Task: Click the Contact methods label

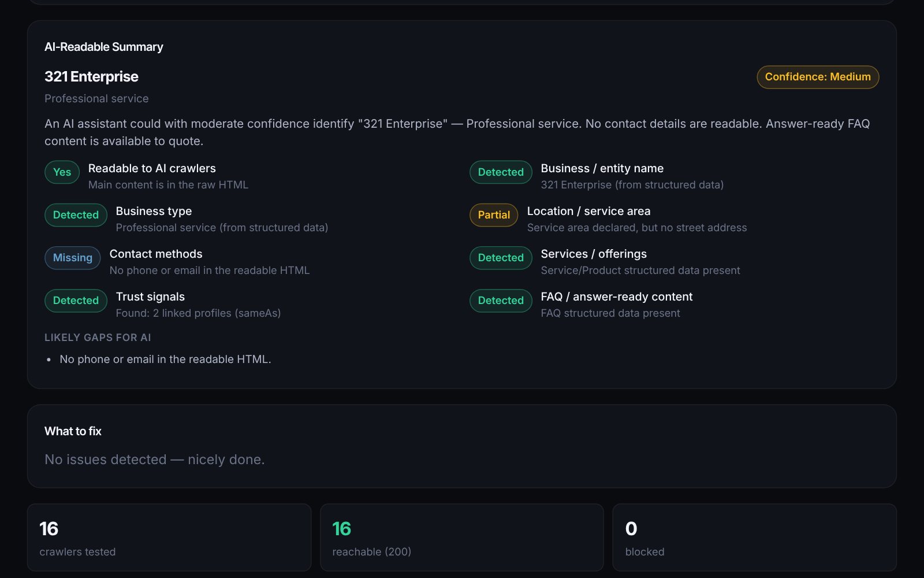Action: [x=156, y=254]
